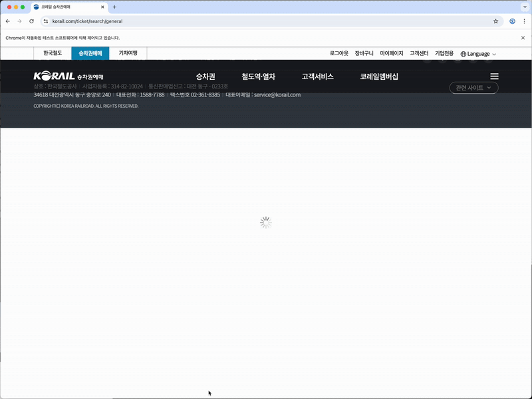
Task: Open the 승차권 main menu
Action: [205, 76]
